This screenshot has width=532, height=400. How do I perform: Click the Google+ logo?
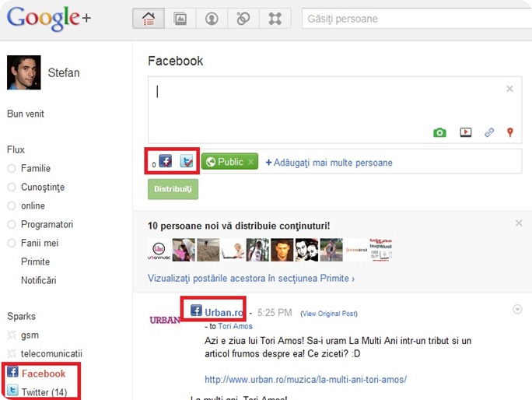click(49, 19)
